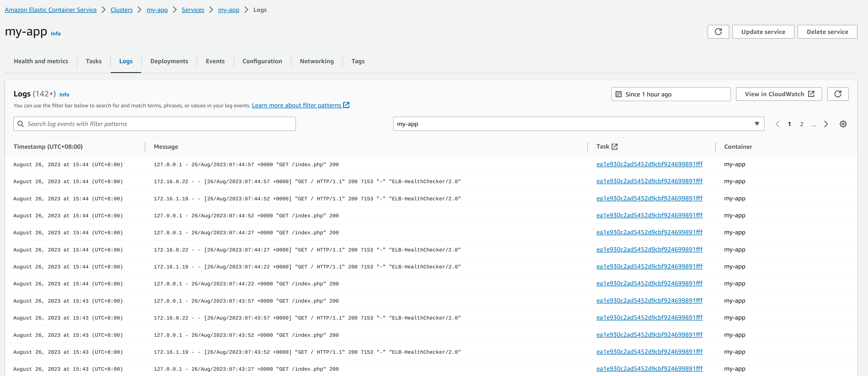Screen dimensions: 868x376
Task: Open the Deployments tab
Action: [x=169, y=61]
